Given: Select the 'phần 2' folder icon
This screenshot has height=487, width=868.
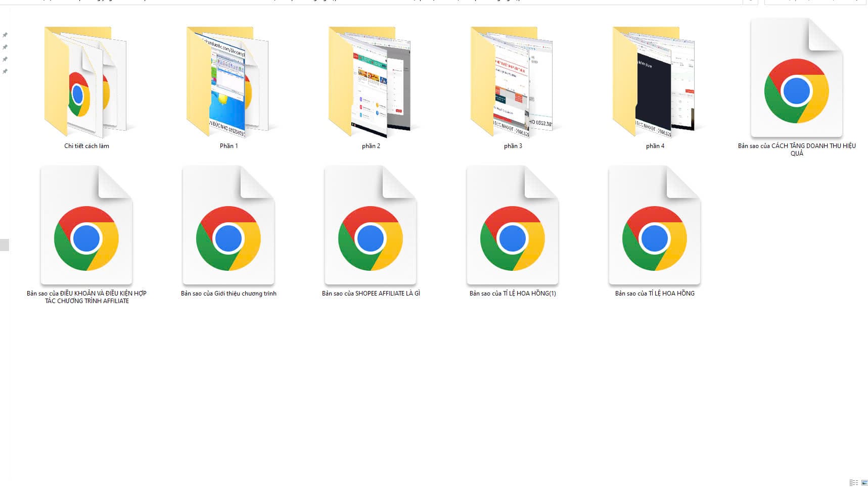Looking at the screenshot, I should [370, 82].
